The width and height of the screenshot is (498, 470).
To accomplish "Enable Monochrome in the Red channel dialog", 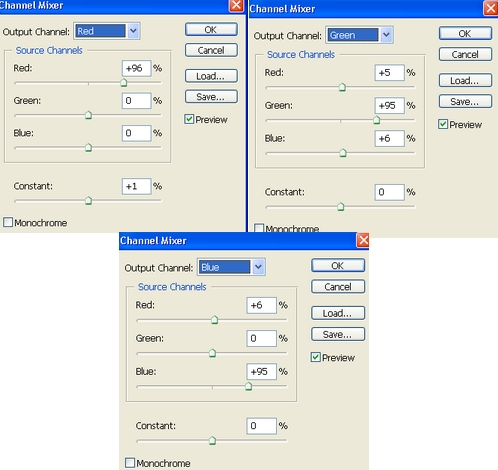I will click(x=8, y=222).
